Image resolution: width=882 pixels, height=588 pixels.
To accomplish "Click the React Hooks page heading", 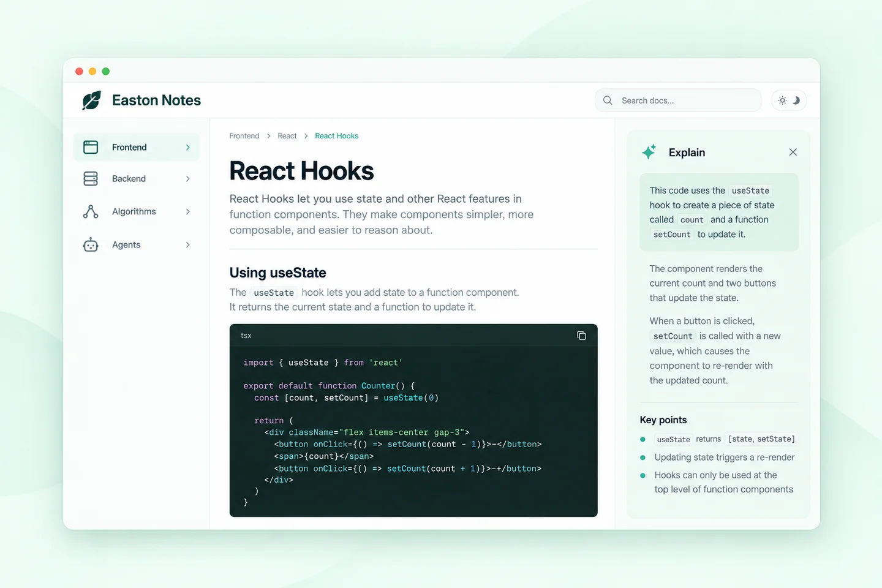I will [301, 171].
